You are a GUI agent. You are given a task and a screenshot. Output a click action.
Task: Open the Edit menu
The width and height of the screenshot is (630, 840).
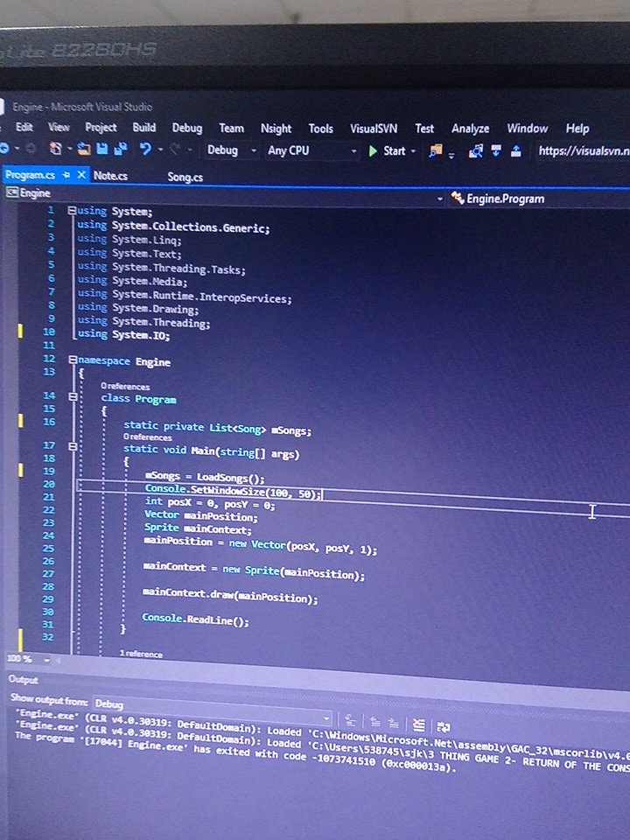pos(24,127)
